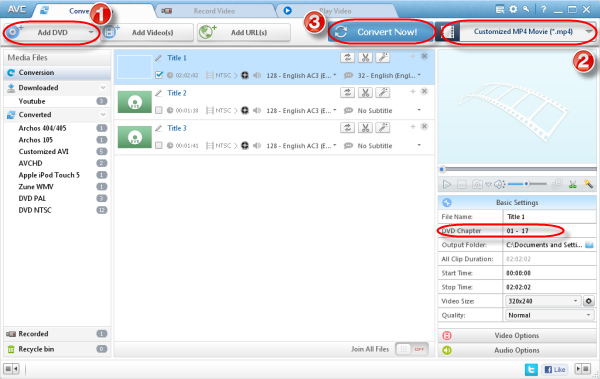
Task: Click the yellow wand icon under preview
Action: click(x=589, y=184)
